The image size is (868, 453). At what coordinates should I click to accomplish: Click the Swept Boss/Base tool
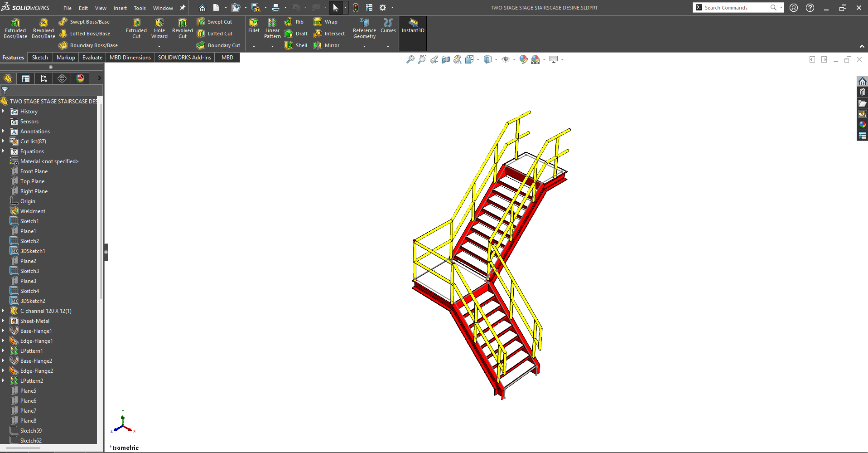(x=84, y=22)
